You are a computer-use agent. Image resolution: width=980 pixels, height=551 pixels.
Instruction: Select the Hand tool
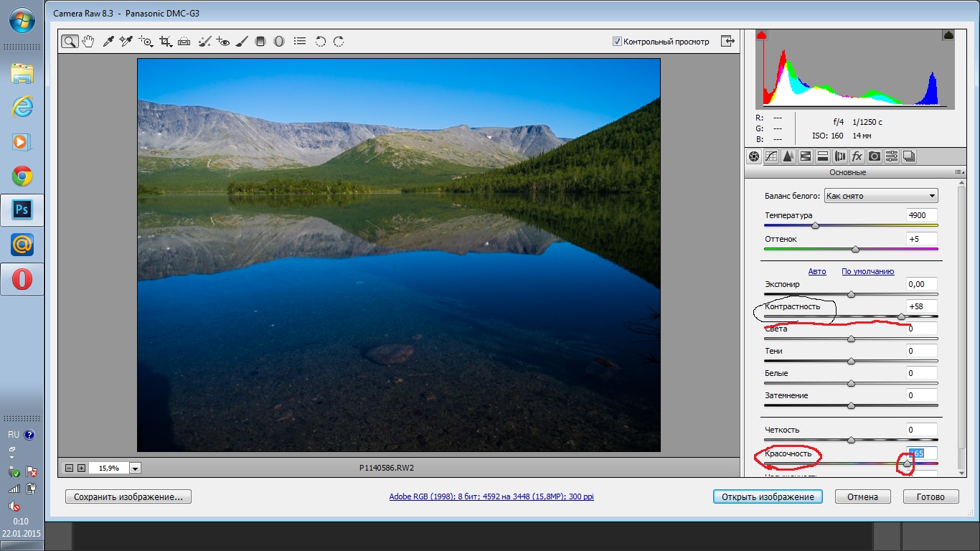click(x=88, y=42)
